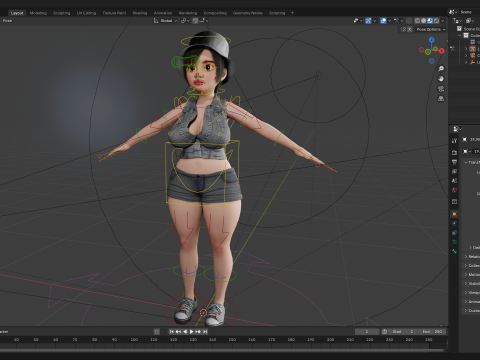Viewport: 480px width, 360px height.
Task: Toggle auto keying record button
Action: pos(157,332)
